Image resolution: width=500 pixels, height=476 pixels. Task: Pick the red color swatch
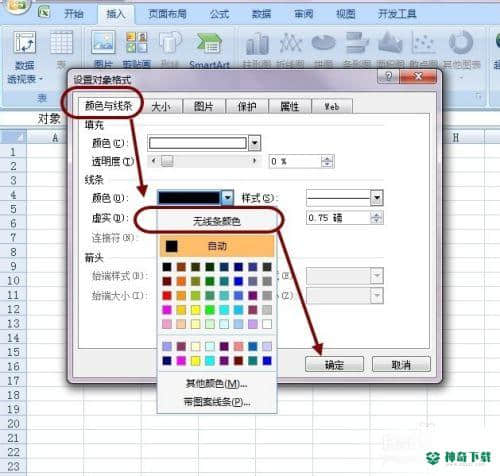pos(167,296)
